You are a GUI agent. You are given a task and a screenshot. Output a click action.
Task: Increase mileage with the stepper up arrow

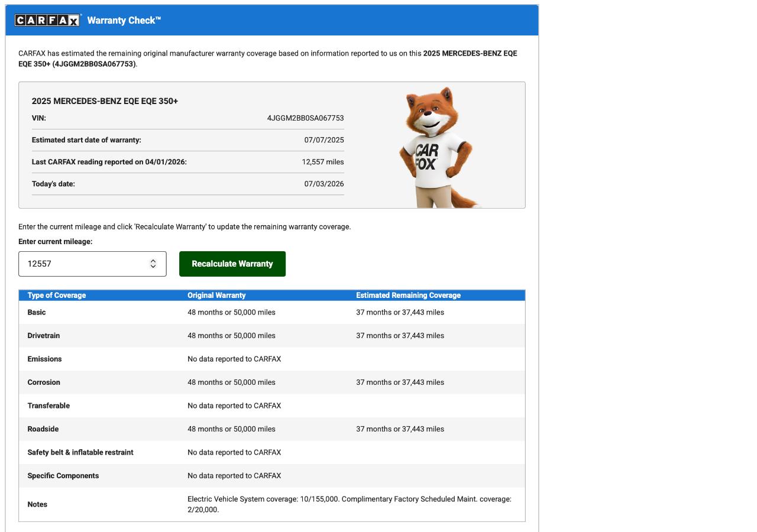tap(153, 261)
